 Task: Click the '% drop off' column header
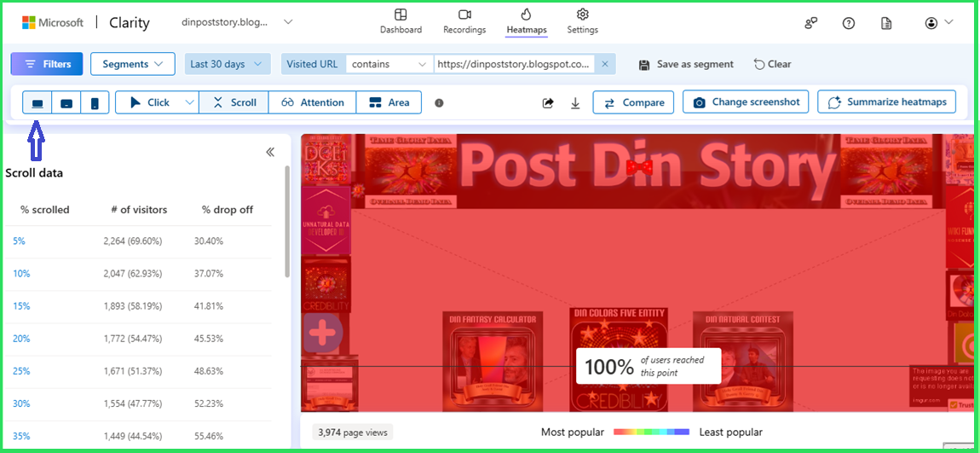point(228,210)
